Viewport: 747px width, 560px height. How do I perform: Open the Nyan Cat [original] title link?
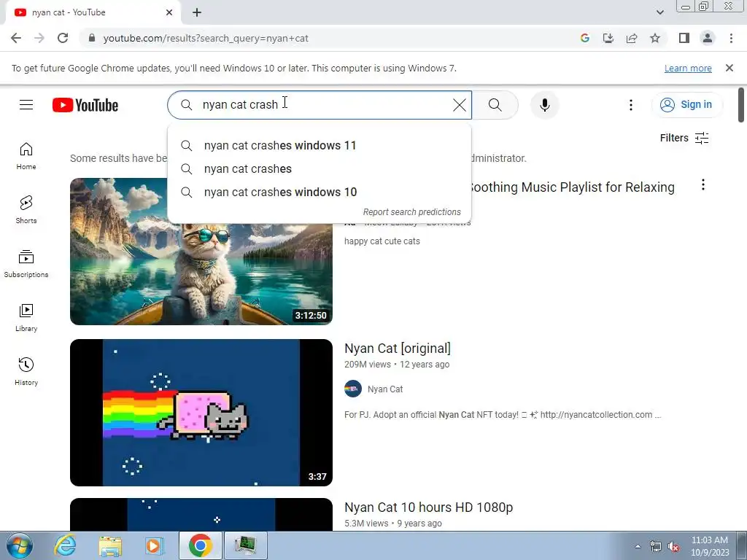398,349
